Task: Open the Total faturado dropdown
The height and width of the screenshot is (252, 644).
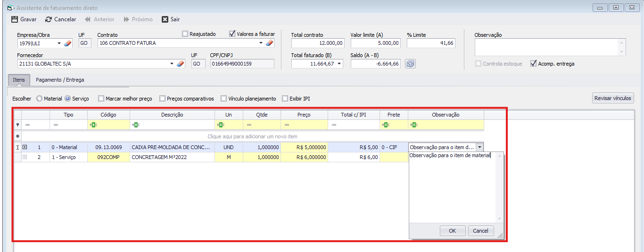Action: click(340, 64)
